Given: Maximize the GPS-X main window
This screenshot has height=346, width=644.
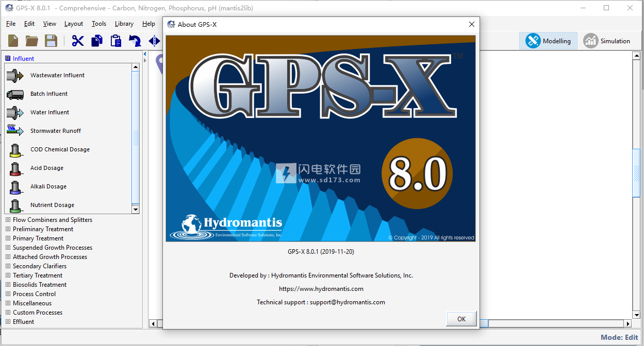Looking at the screenshot, I should (606, 8).
